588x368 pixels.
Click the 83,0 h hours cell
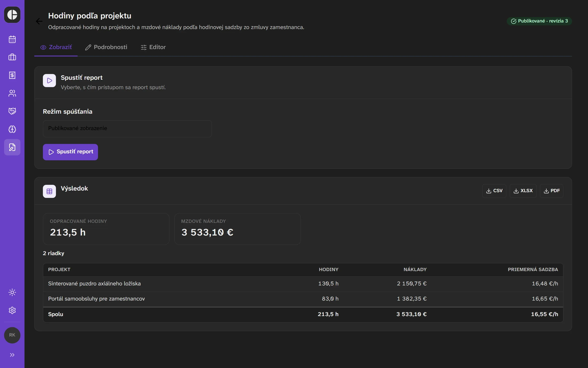330,299
